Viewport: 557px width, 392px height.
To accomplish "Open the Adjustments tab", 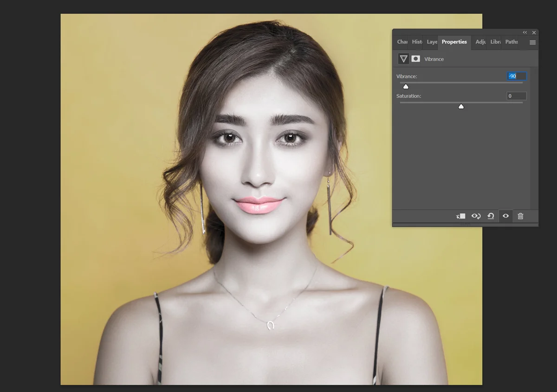I will tap(480, 42).
